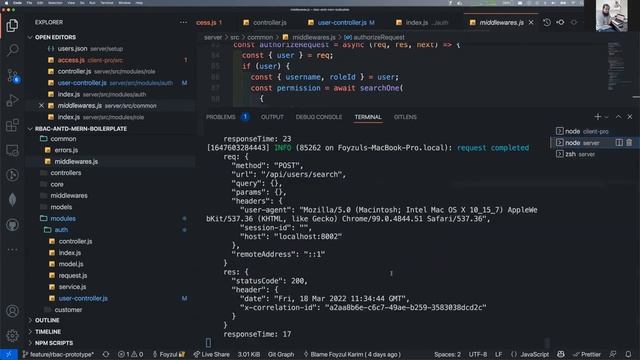Screen dimensions: 640x360
Task: Change indentation via Spaces: 2
Action: 447,354
